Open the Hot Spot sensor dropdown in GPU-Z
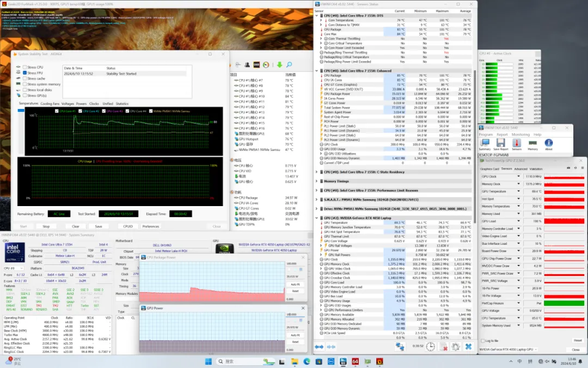 coord(519,199)
